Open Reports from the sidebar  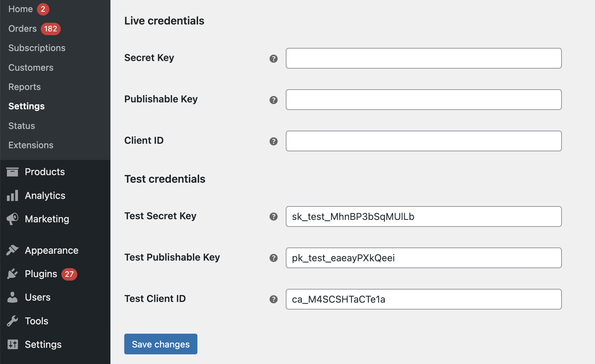pos(25,87)
